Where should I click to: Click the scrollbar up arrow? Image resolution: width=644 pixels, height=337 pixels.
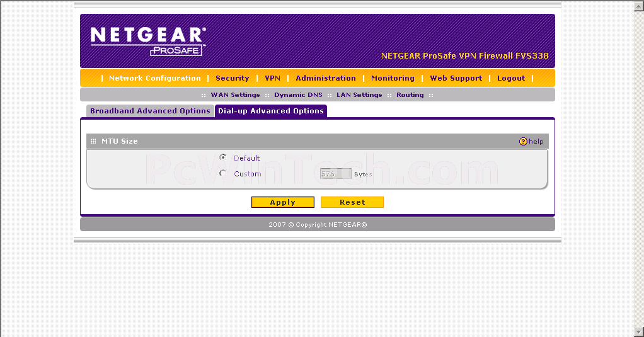639,5
